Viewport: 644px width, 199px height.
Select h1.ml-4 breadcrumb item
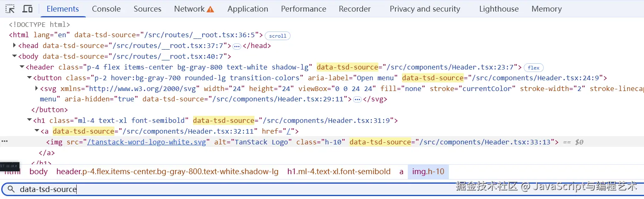[x=339, y=171]
